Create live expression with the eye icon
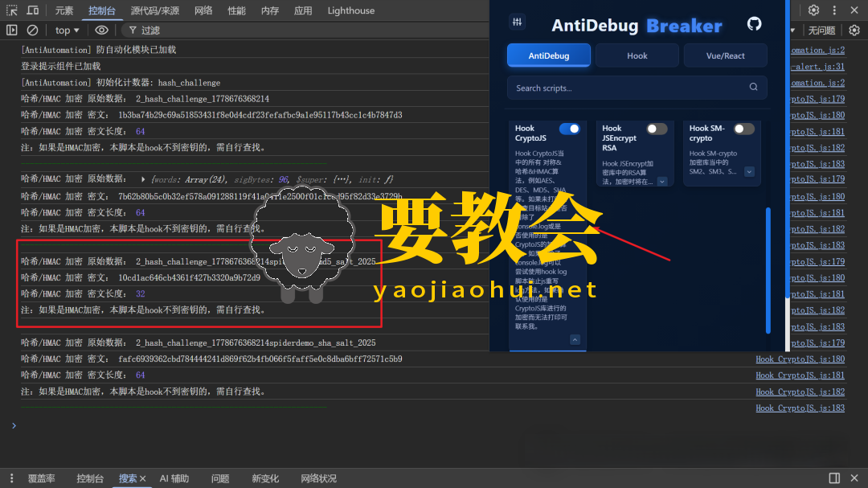The image size is (868, 488). 101,30
